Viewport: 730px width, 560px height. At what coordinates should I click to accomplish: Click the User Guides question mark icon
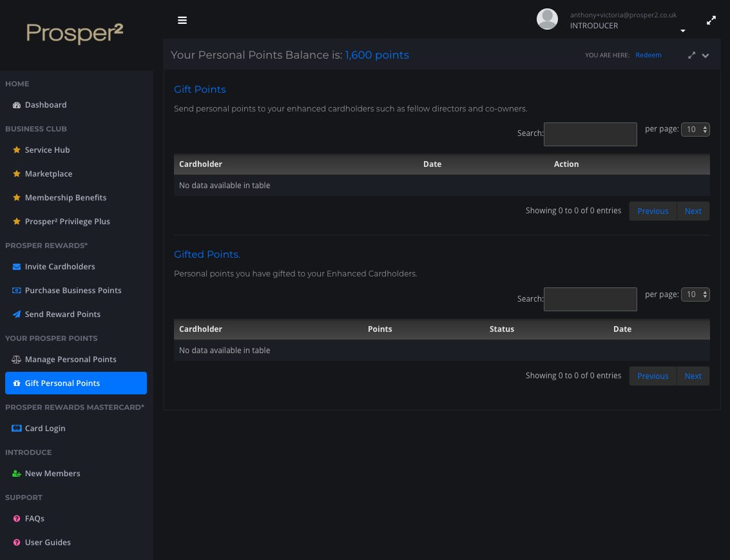click(16, 543)
